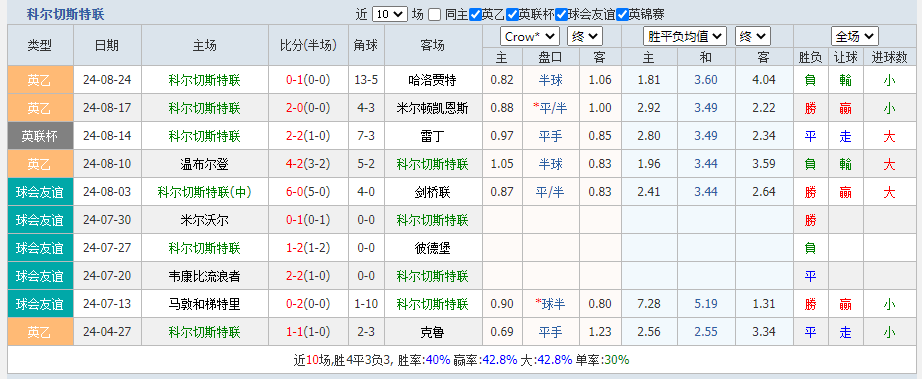Image resolution: width=922 pixels, height=379 pixels.
Task: Open away team 米尔顿凯恩斯
Action: 433,108
